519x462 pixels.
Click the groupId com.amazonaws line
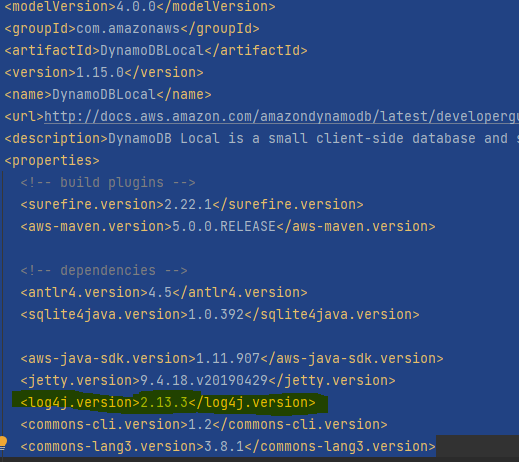132,29
